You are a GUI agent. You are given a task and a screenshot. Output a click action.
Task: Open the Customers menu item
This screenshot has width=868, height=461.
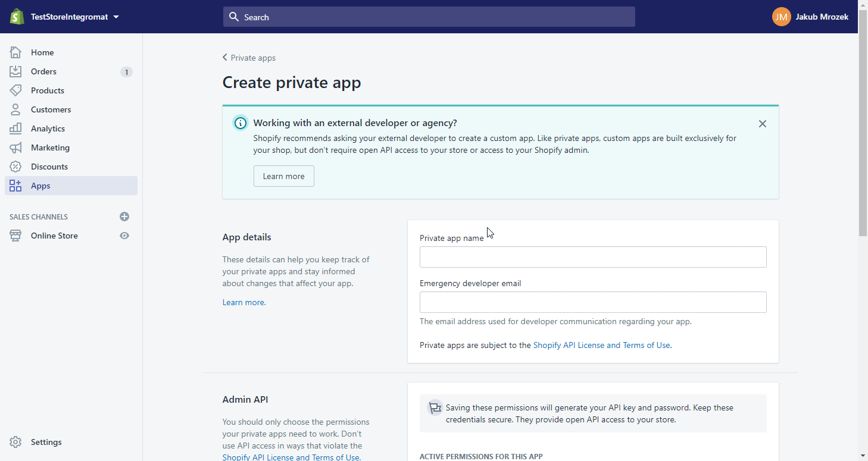(71, 109)
